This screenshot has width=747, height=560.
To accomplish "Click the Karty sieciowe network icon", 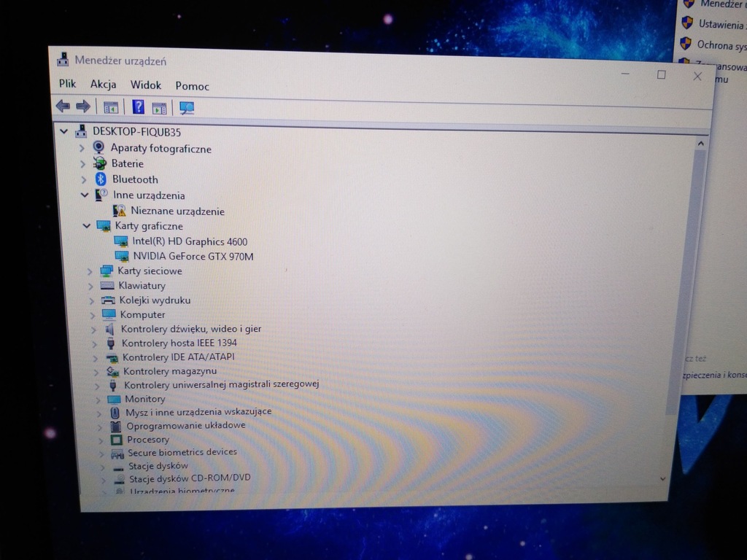I will pyautogui.click(x=107, y=271).
